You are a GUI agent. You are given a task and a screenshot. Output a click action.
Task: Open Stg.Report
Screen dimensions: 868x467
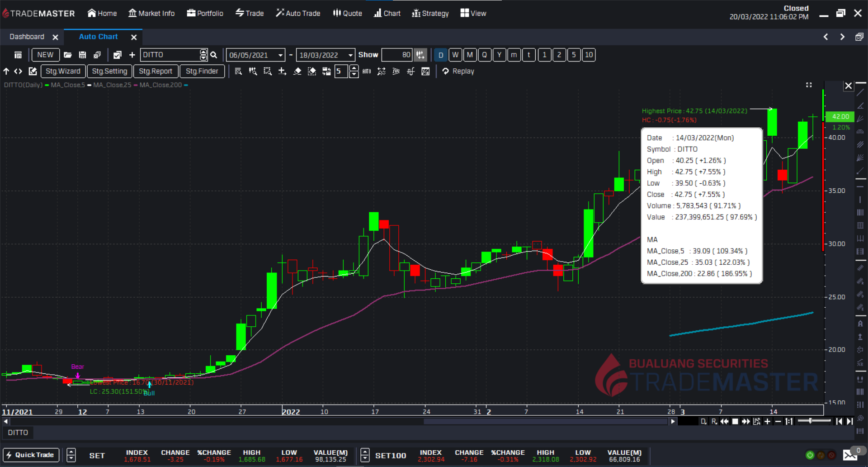156,71
